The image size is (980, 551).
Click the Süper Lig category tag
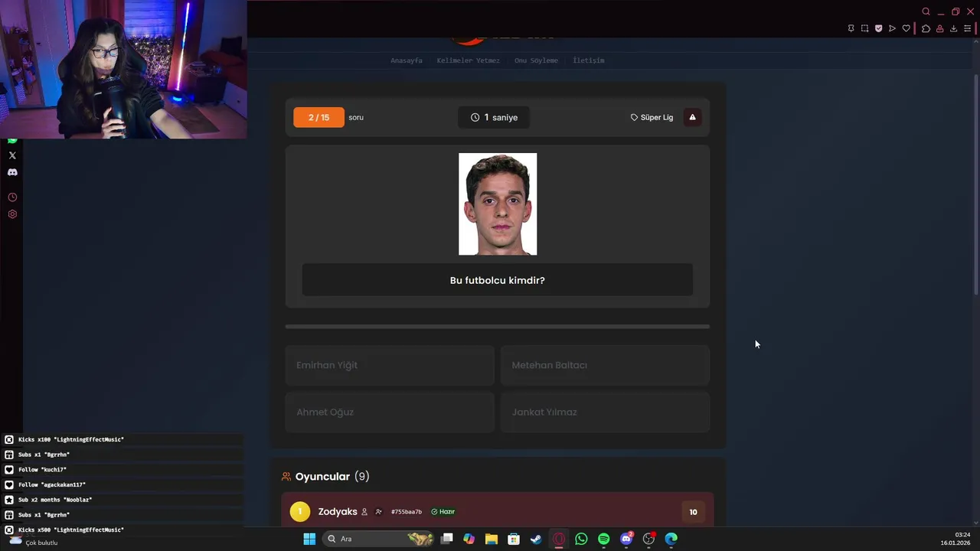click(x=652, y=117)
